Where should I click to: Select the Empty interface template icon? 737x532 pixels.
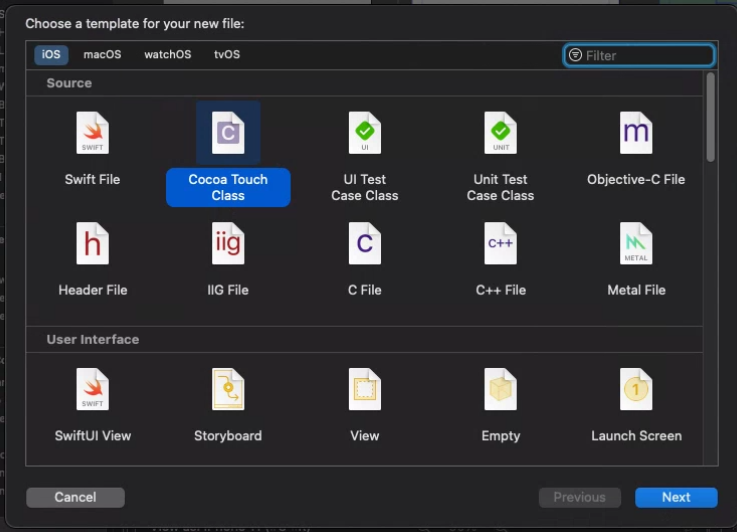[x=501, y=389]
